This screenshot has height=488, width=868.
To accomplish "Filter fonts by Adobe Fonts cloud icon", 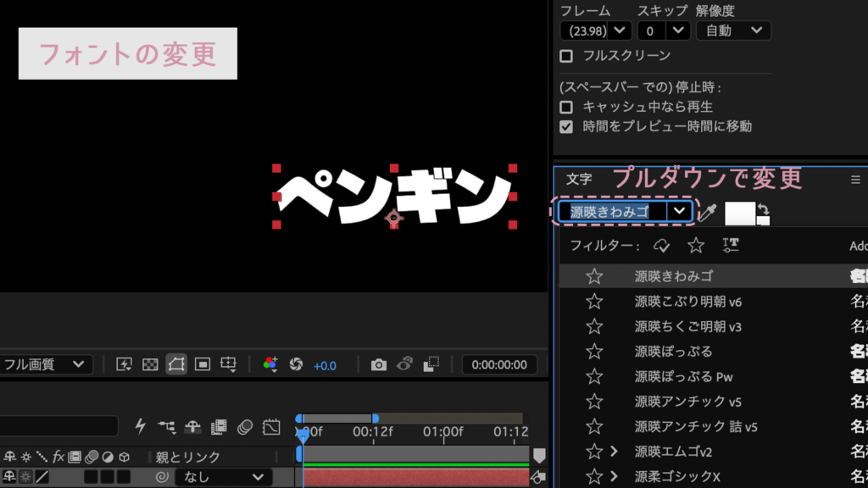I will tap(661, 246).
